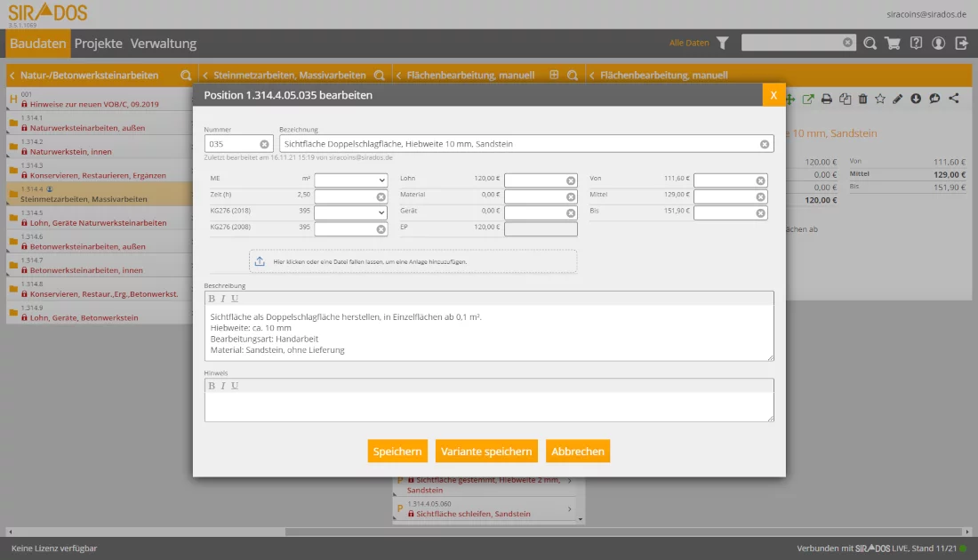Open the KG276 (2018) dropdown

[350, 212]
